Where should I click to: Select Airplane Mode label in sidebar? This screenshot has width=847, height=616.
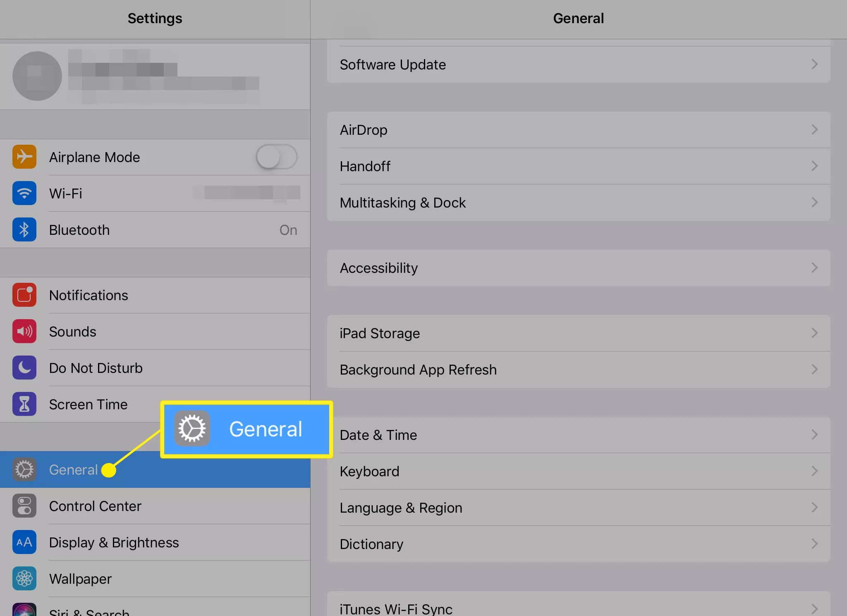pos(94,157)
